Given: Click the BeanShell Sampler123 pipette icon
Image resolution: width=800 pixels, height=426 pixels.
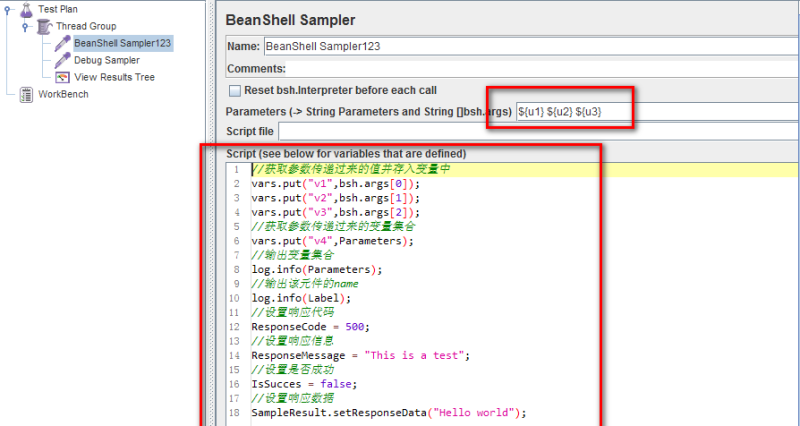Looking at the screenshot, I should [x=61, y=43].
